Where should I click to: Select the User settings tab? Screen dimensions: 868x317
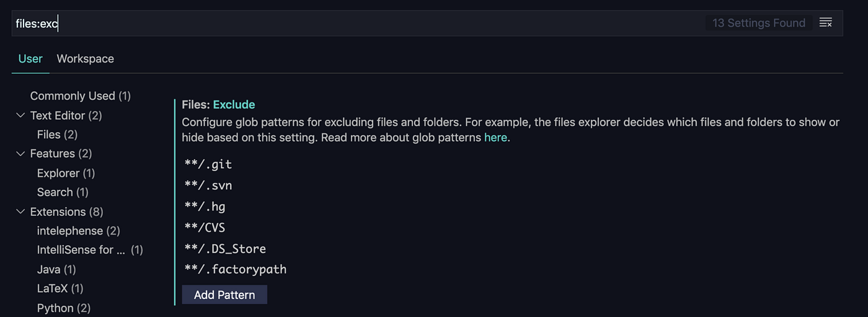[x=30, y=59]
